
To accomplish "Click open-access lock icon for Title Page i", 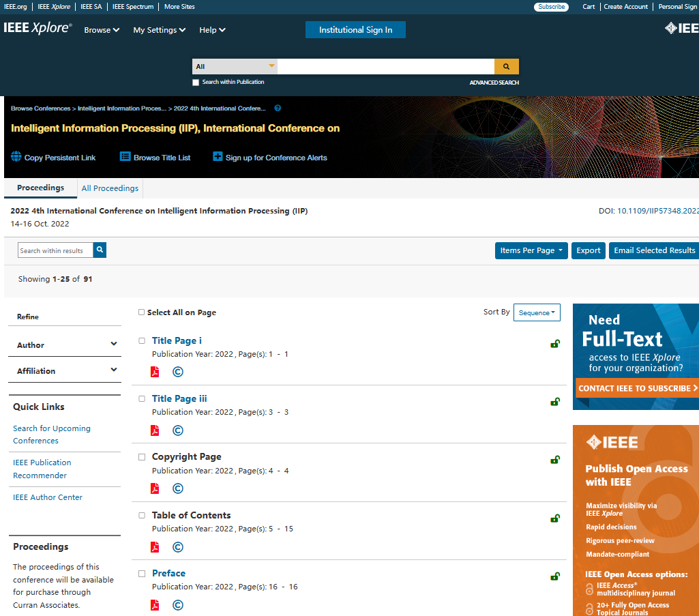I will 555,343.
